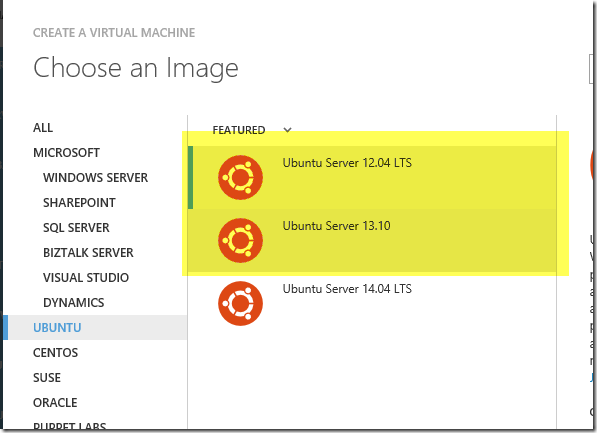The width and height of the screenshot is (597, 433).
Task: Open the FEATURED filter label
Action: pyautogui.click(x=239, y=130)
